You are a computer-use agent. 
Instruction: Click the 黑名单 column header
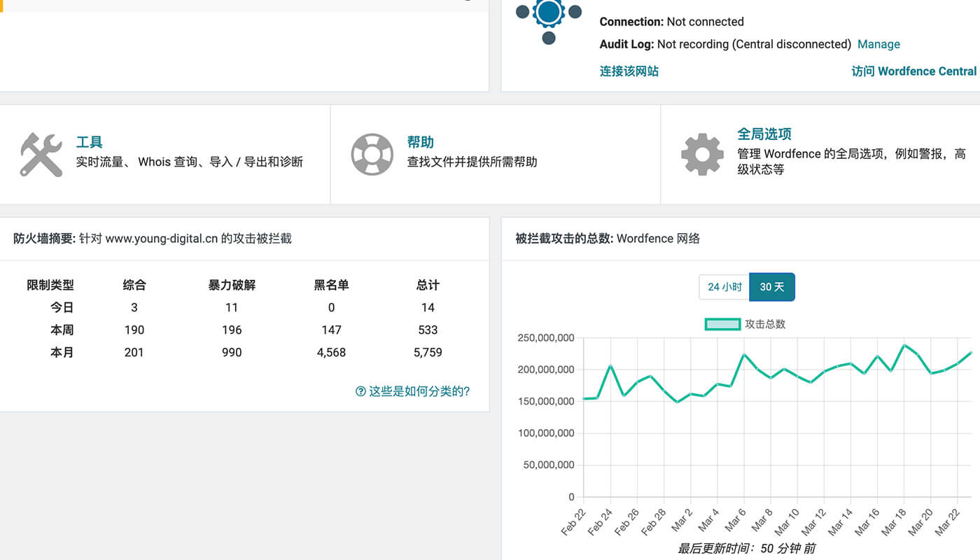pos(331,285)
